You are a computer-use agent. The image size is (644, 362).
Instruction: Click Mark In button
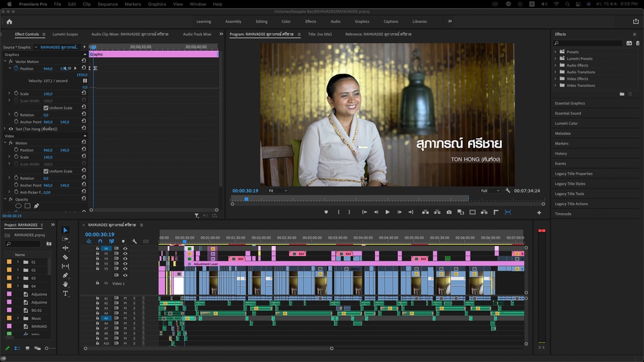[x=338, y=213]
